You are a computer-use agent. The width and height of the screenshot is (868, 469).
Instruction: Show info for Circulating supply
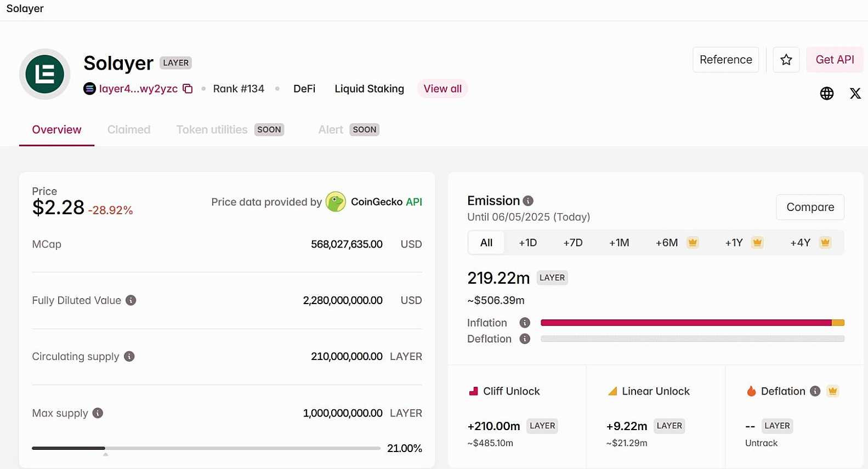[129, 356]
